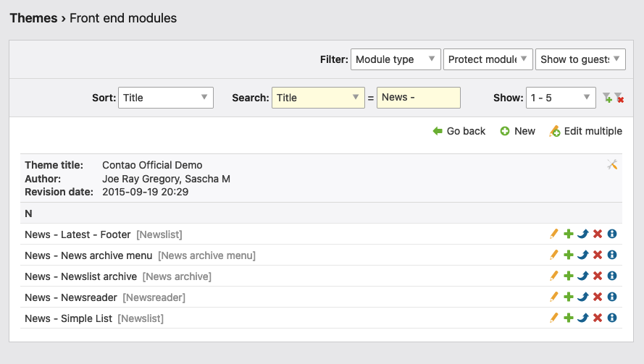Select the News - Newsreader row text
The width and height of the screenshot is (644, 364).
point(71,297)
